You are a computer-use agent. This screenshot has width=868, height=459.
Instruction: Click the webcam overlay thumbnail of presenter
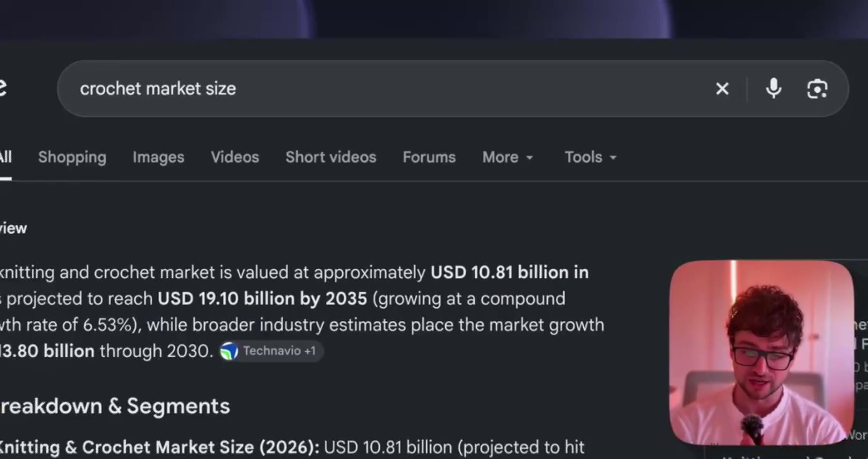click(x=761, y=352)
